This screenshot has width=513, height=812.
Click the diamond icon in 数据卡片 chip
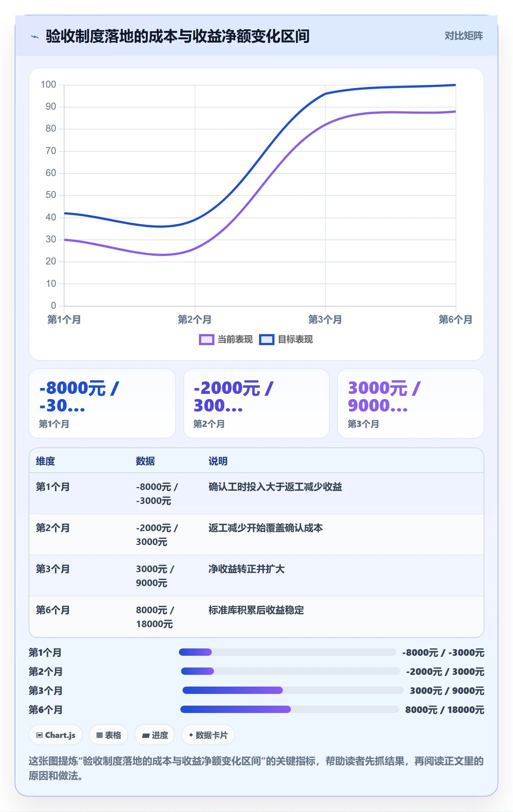click(x=191, y=735)
